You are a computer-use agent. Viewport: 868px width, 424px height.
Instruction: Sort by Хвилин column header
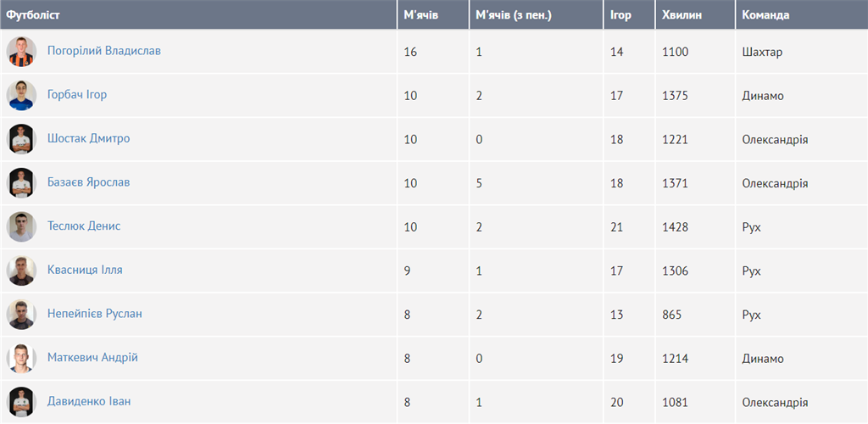pyautogui.click(x=682, y=15)
